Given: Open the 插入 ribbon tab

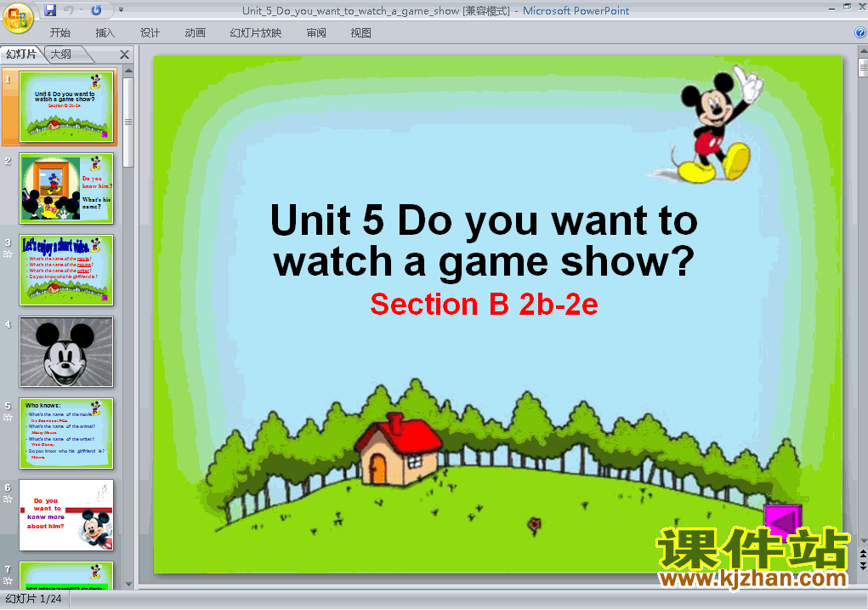Looking at the screenshot, I should pyautogui.click(x=105, y=32).
